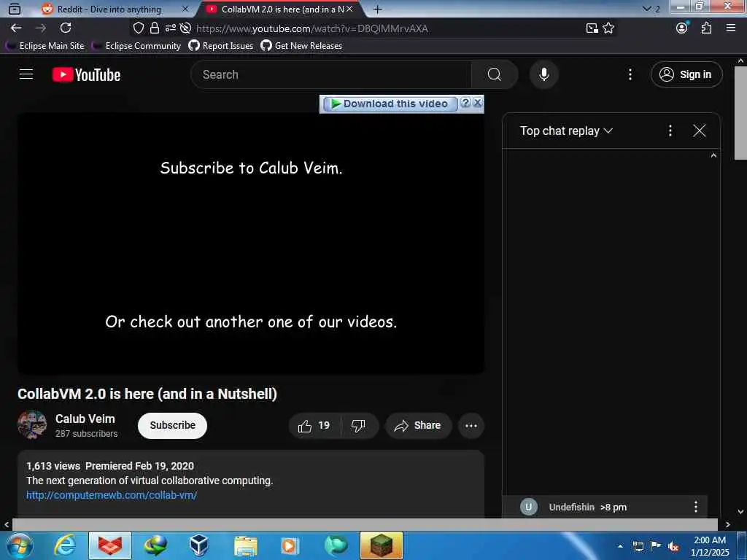Open site permissions icon in address bar
This screenshot has width=747, height=560.
(170, 28)
